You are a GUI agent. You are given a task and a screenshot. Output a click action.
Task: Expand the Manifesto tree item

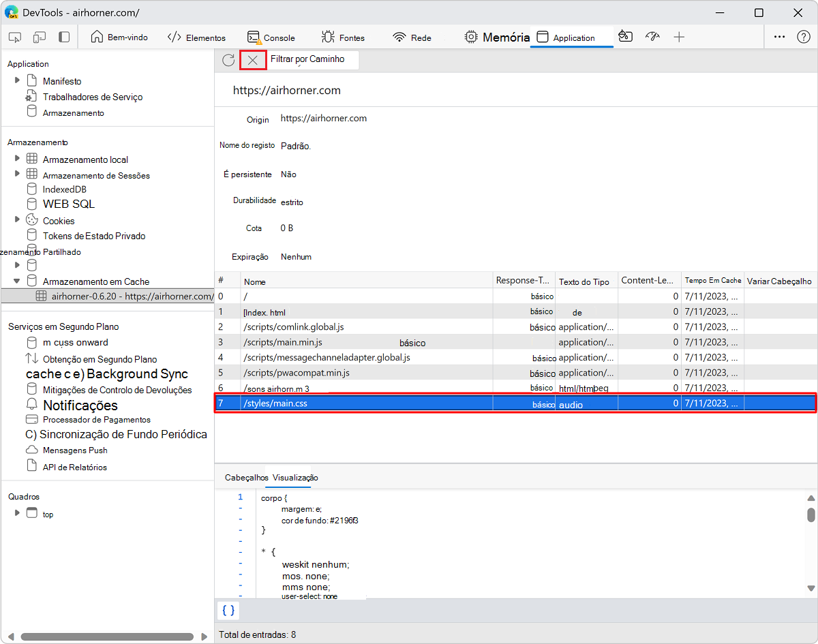click(18, 80)
